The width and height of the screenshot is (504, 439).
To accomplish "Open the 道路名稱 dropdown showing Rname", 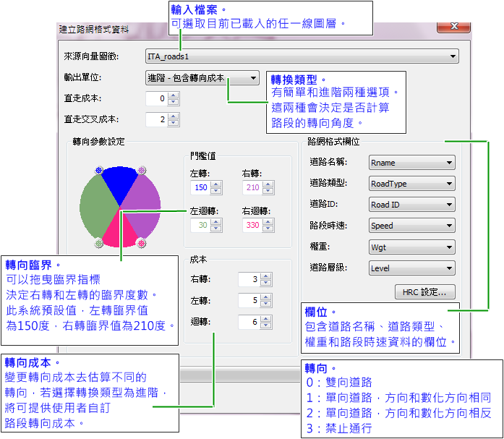I will click(x=411, y=163).
